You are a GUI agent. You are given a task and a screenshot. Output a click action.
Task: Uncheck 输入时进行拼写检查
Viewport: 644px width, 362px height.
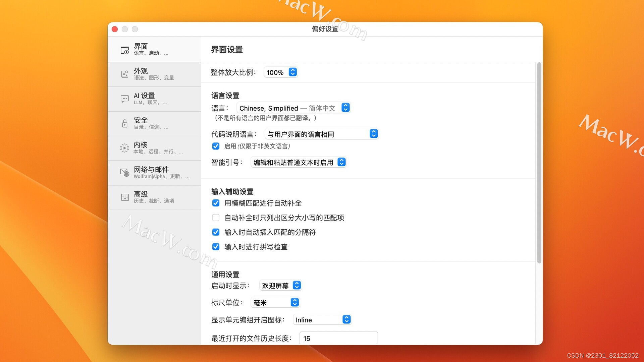tap(216, 247)
